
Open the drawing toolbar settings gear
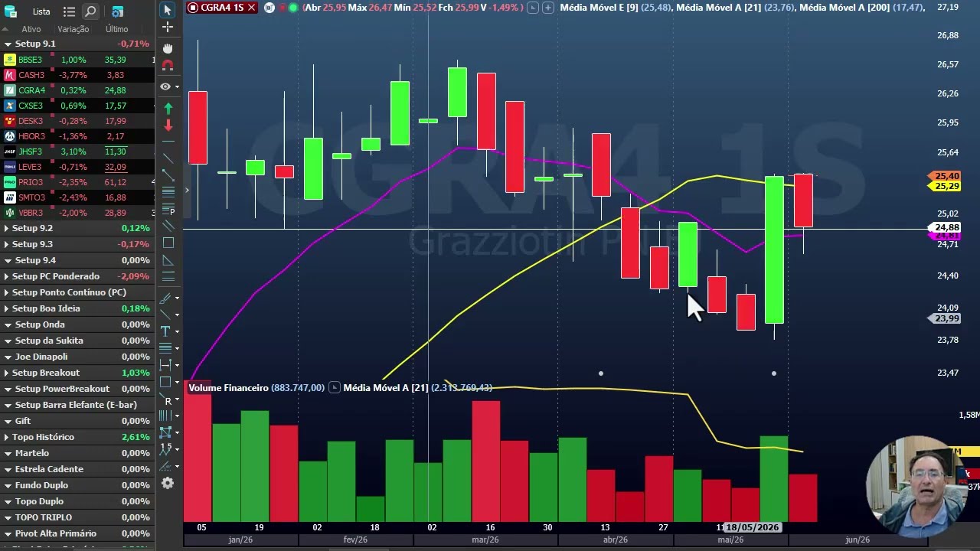168,484
